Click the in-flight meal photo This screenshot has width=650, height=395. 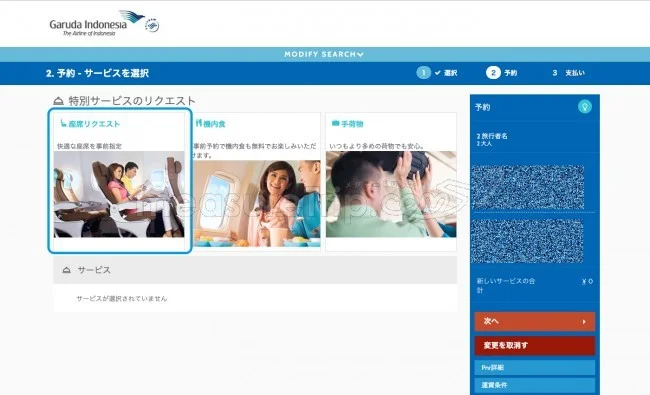[257, 204]
